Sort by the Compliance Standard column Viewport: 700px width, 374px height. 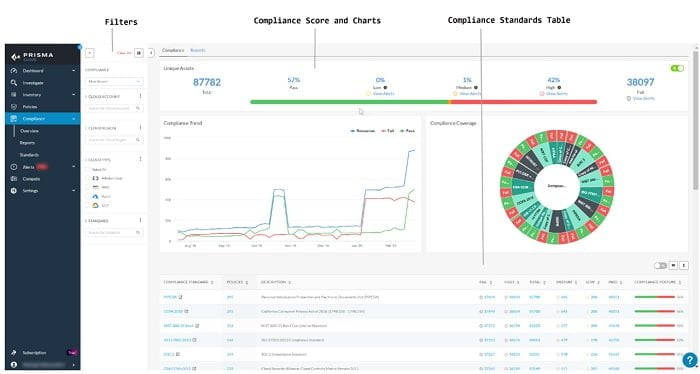click(188, 283)
